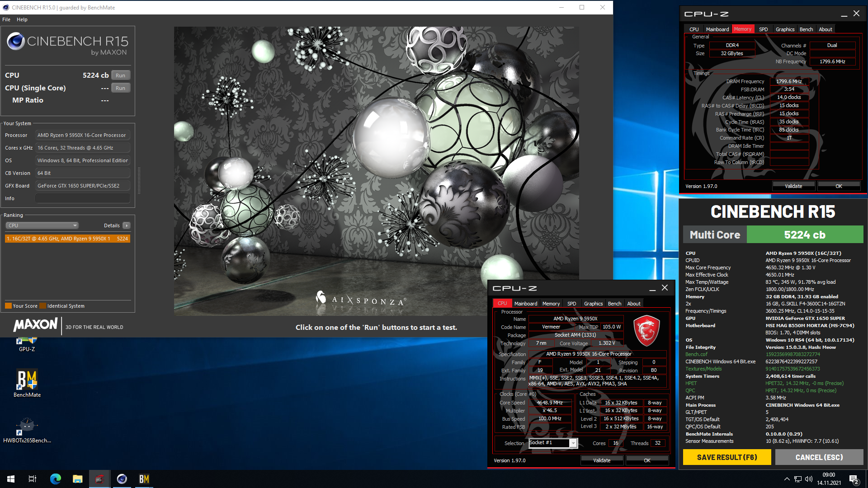Click the GFX Board GeForce GTX 1650 field

83,186
